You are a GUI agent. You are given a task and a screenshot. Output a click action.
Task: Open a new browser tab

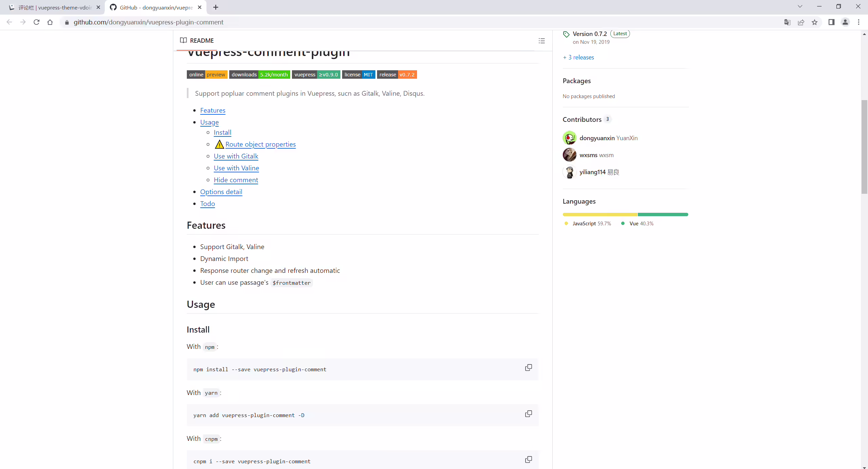216,7
